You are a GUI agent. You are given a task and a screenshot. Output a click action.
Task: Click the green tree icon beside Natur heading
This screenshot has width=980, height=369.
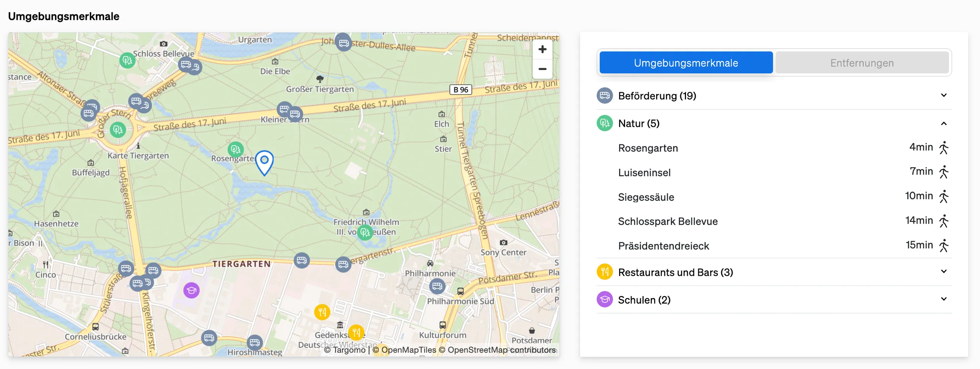[604, 123]
